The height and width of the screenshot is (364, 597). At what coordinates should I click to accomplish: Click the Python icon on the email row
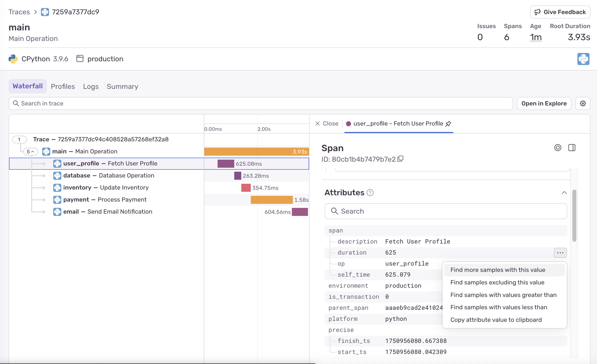point(57,212)
